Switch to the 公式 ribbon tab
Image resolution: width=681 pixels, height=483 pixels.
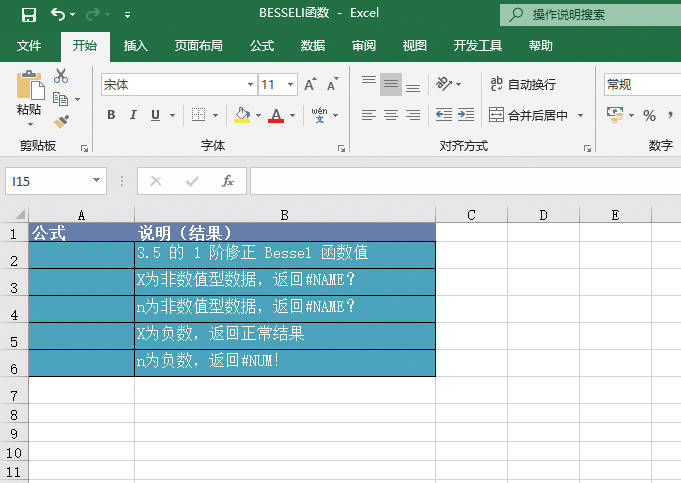pyautogui.click(x=262, y=46)
